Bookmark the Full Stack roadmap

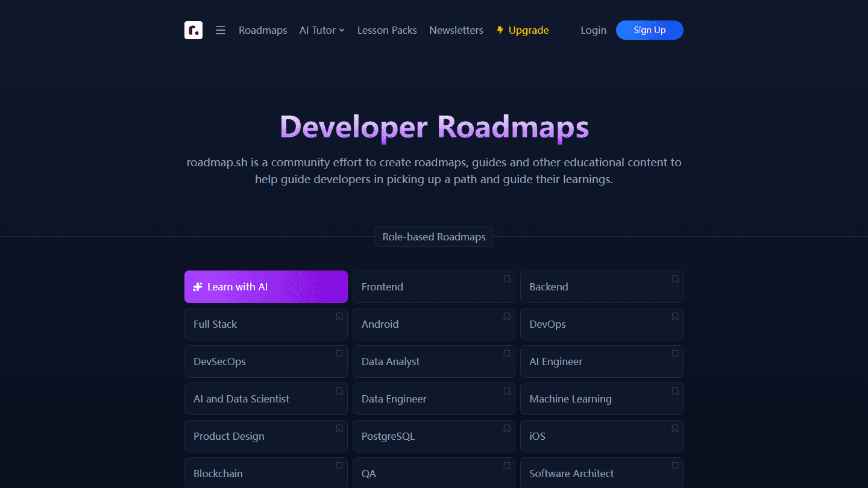pos(339,316)
